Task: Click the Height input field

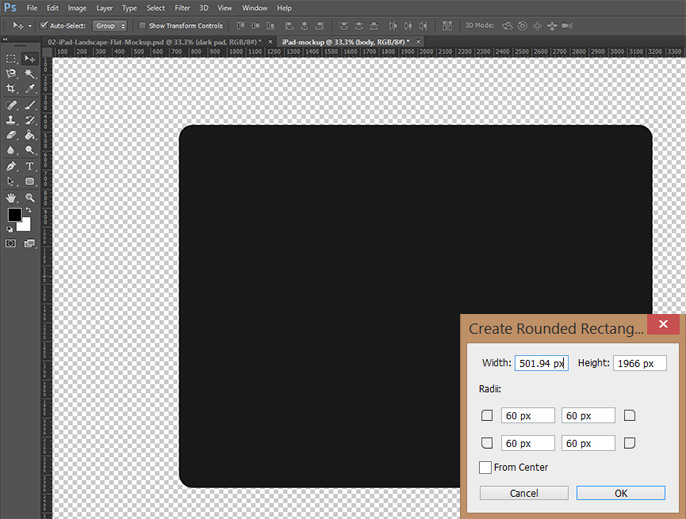Action: click(640, 363)
